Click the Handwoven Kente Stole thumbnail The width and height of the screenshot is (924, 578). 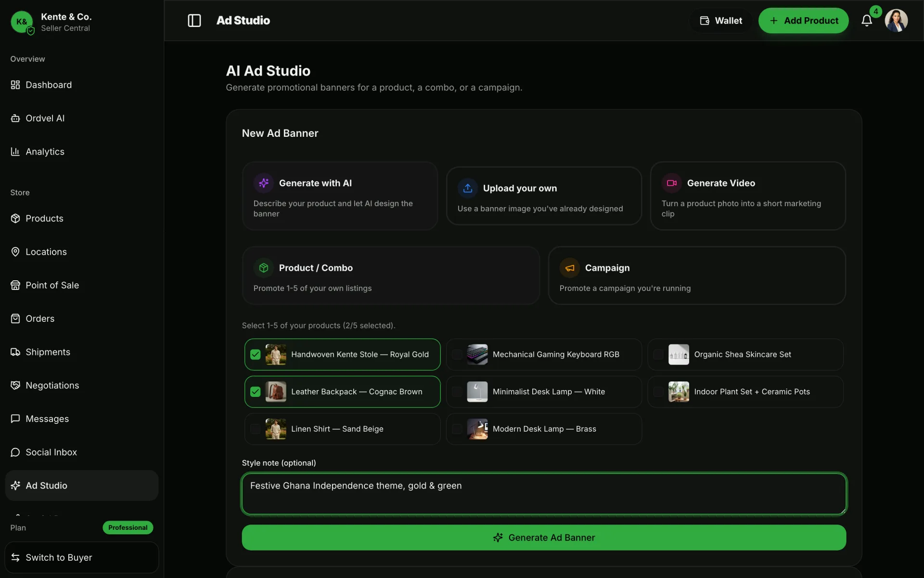tap(276, 355)
